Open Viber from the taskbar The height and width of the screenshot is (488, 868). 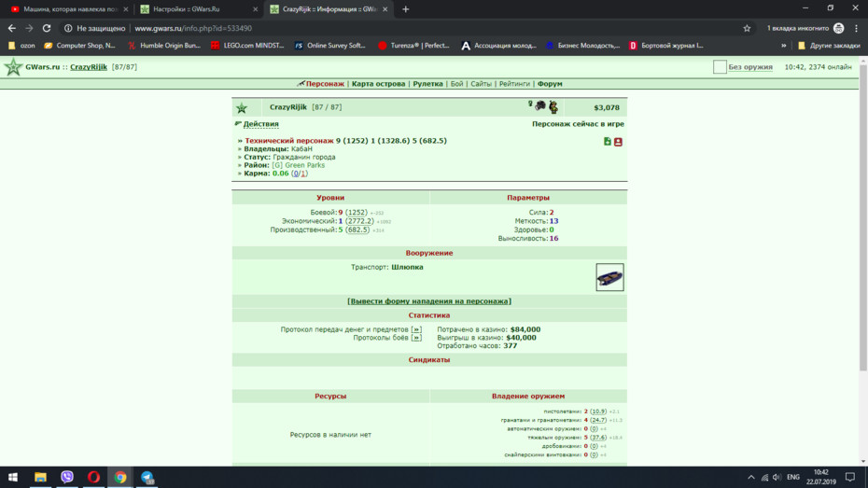pyautogui.click(x=67, y=477)
